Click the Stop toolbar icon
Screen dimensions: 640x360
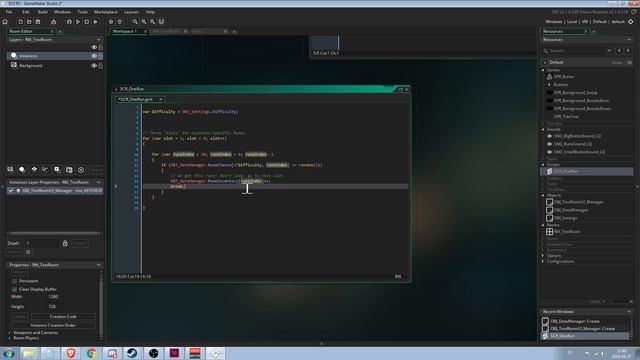(x=87, y=22)
